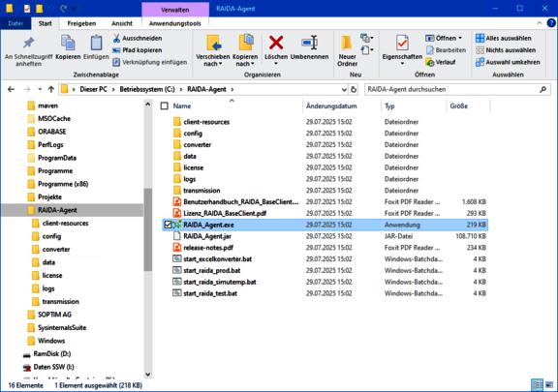558x392 pixels.
Task: Click Bearbeiten in ribbon
Action: (x=446, y=50)
